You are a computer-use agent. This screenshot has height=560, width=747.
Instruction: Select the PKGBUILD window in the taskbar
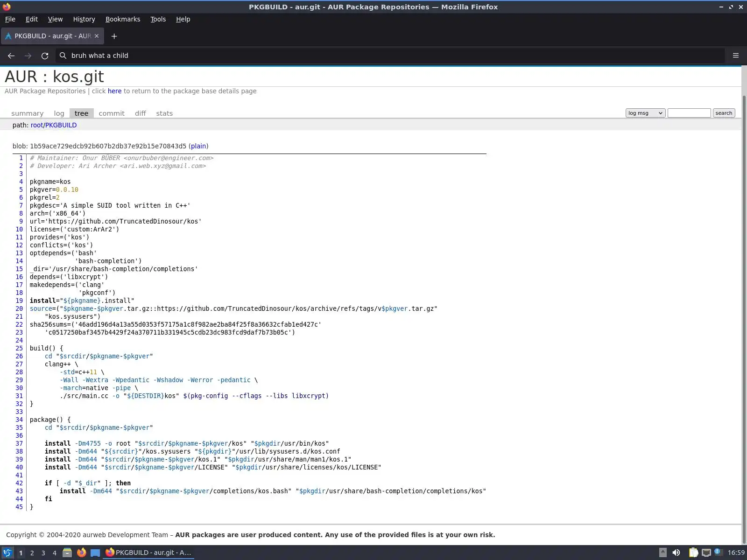click(x=149, y=553)
